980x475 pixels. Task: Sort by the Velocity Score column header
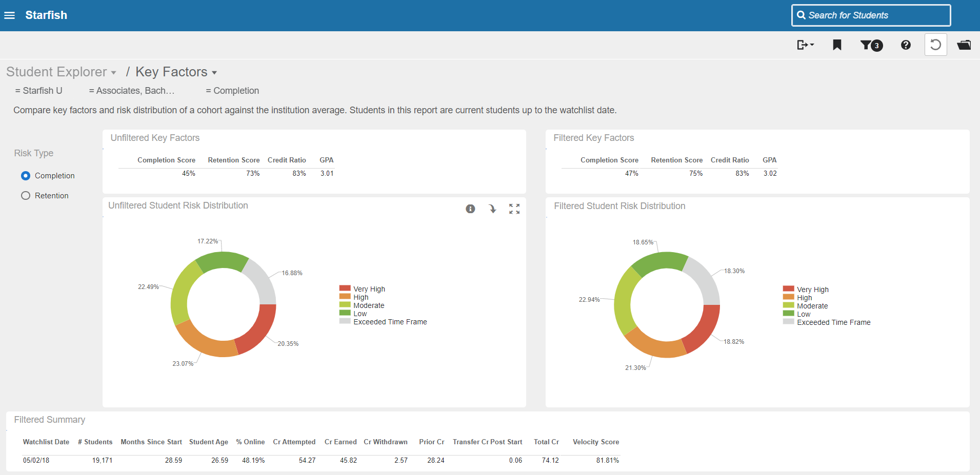(595, 442)
